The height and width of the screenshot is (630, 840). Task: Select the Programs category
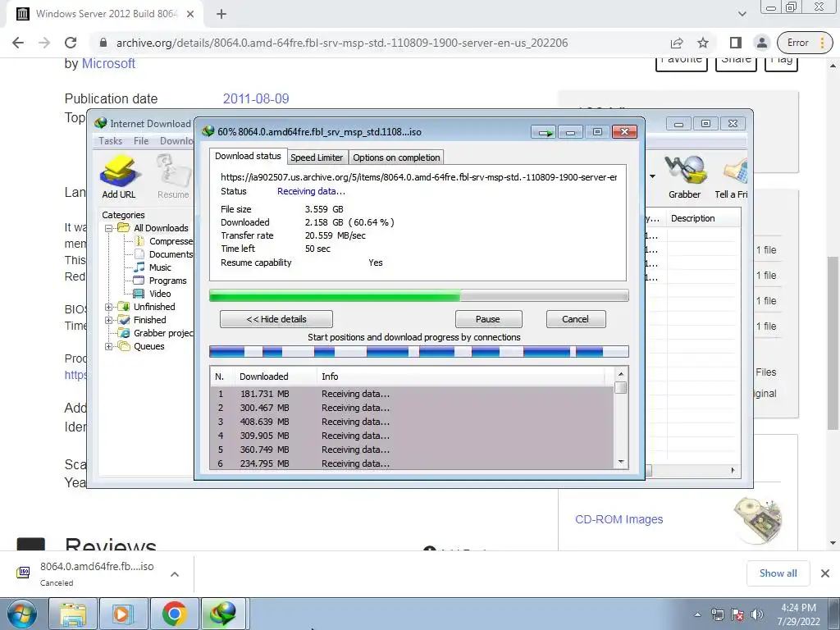point(160,281)
